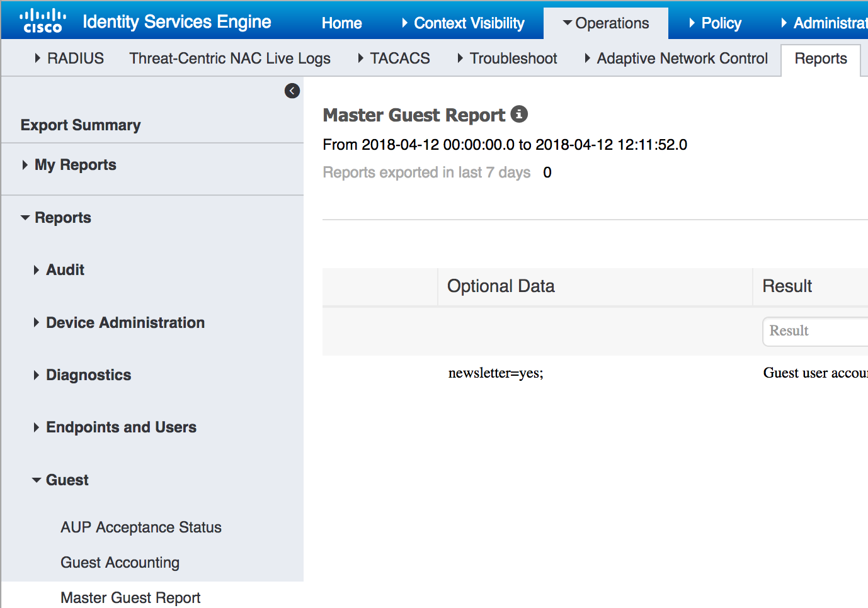868x608 pixels.
Task: Open the TACACS submenu
Action: click(x=394, y=58)
